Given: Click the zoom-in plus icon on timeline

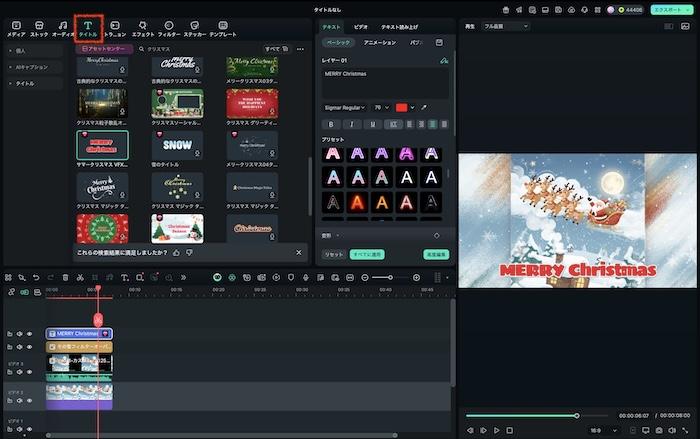Looking at the screenshot, I should [416, 278].
